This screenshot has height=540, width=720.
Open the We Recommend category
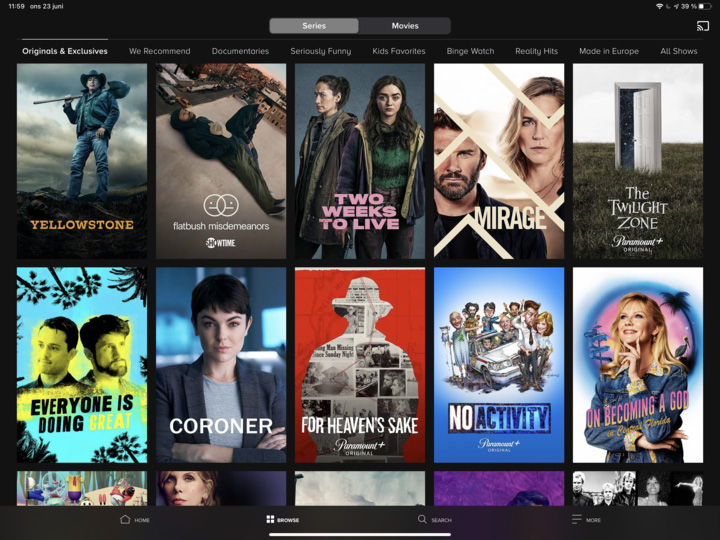159,51
